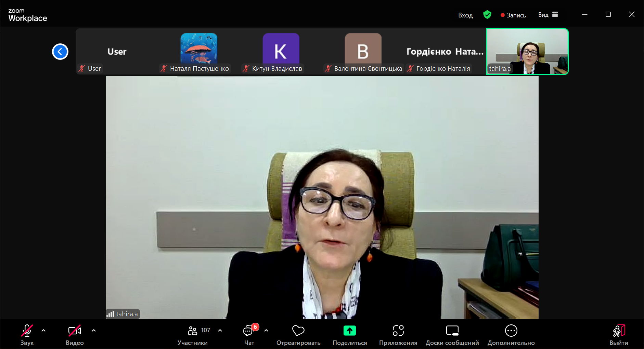The width and height of the screenshot is (644, 349).
Task: Click the green Share screen icon
Action: [349, 331]
